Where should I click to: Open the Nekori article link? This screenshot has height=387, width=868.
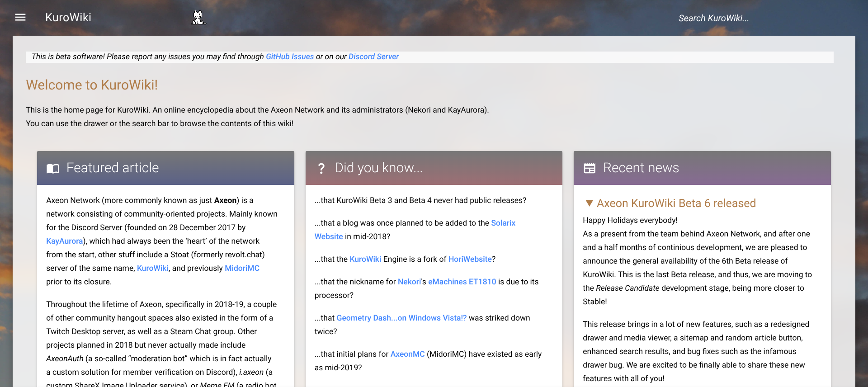pos(410,282)
